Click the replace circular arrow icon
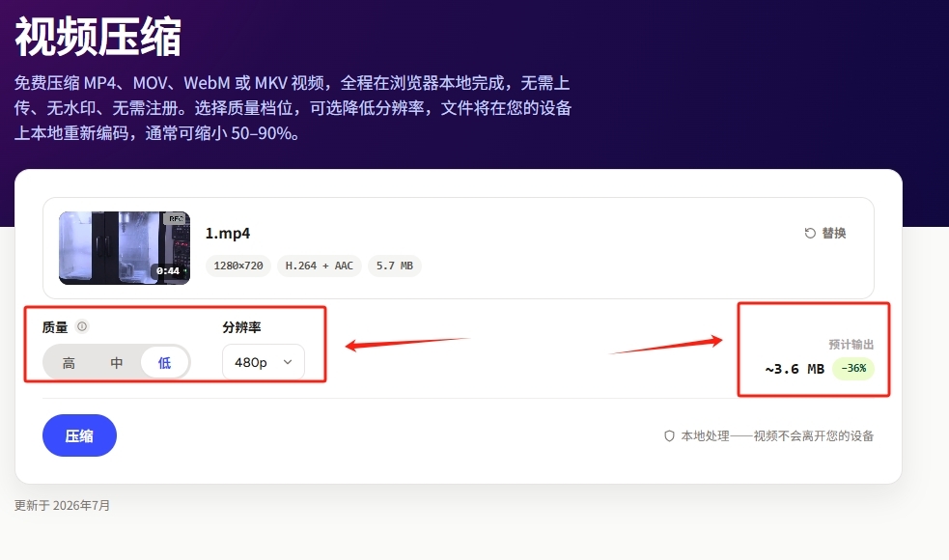This screenshot has height=560, width=949. [x=810, y=233]
